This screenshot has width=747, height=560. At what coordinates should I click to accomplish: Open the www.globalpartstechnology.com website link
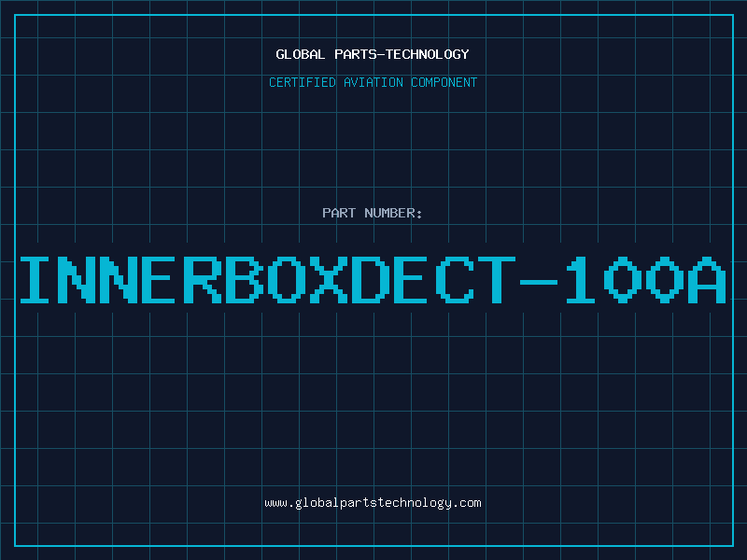pyautogui.click(x=373, y=503)
